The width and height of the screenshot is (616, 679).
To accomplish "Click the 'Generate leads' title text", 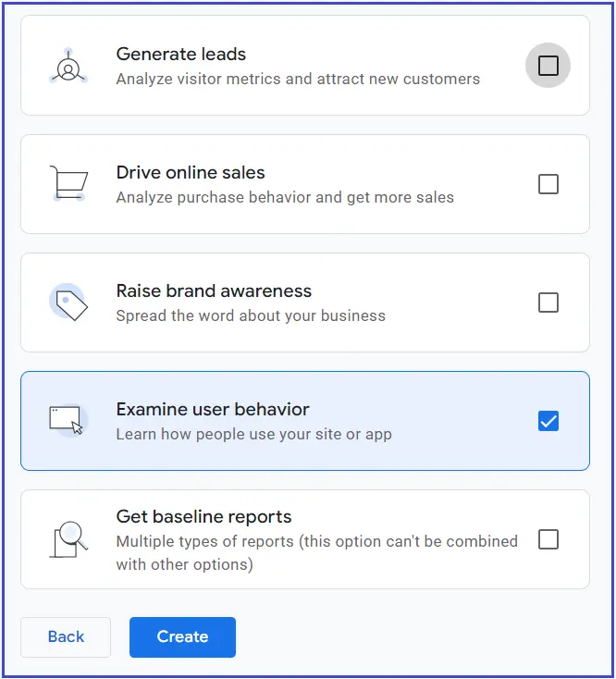I will [181, 55].
